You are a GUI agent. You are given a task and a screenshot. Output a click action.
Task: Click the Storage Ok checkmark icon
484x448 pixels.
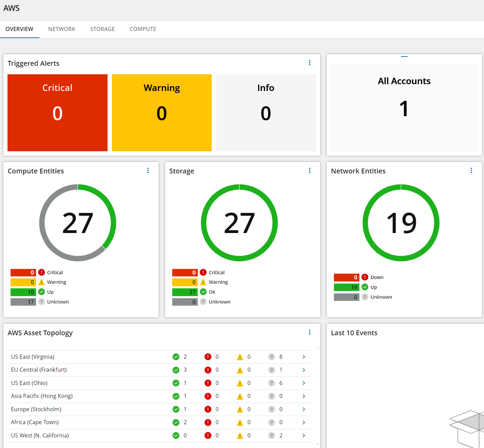203,292
